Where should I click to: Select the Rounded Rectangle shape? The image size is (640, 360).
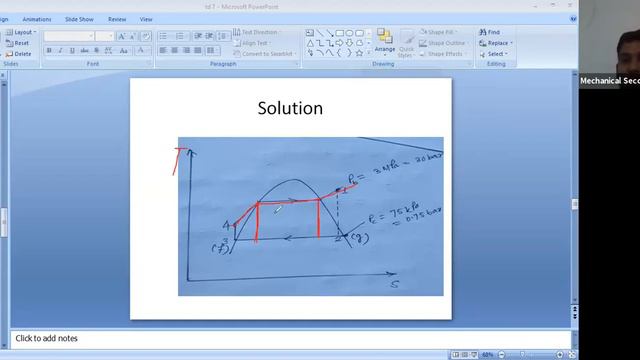coord(359,33)
